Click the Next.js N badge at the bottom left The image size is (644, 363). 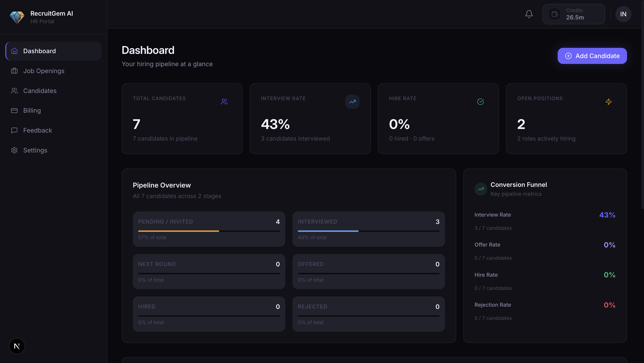pyautogui.click(x=17, y=346)
